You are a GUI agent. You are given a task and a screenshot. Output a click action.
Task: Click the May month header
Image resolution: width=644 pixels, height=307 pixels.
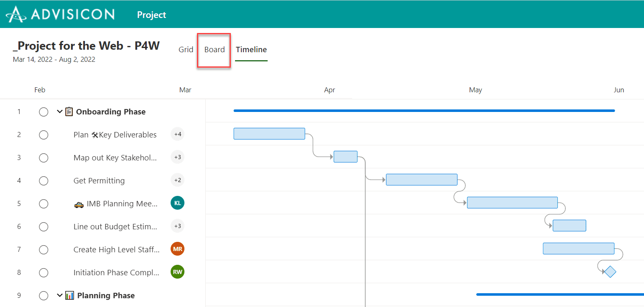click(475, 90)
